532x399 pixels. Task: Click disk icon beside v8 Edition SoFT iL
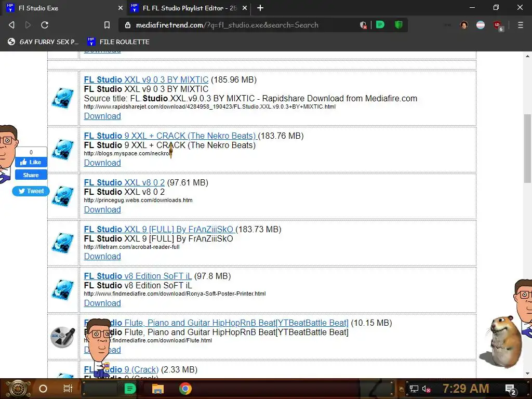[x=62, y=290]
